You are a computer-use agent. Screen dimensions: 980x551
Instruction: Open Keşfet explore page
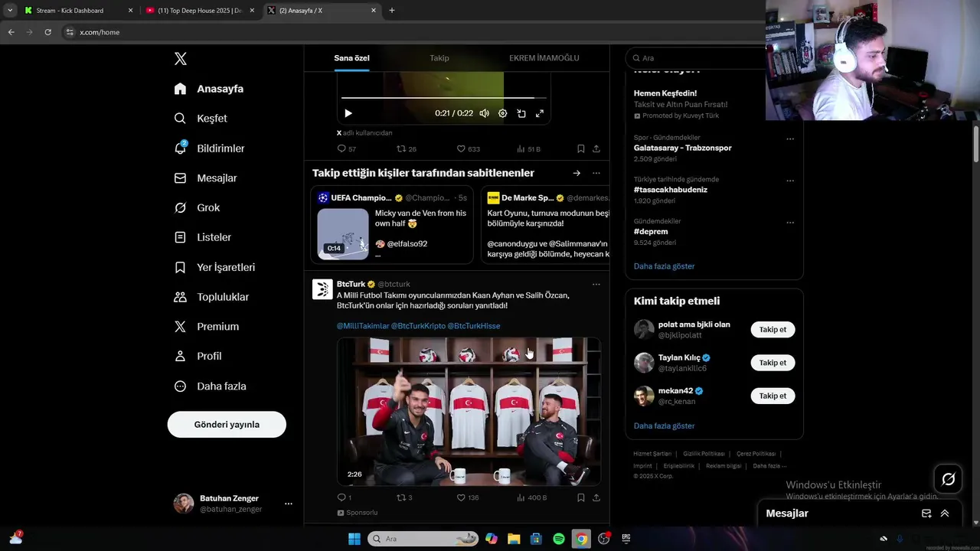point(201,119)
